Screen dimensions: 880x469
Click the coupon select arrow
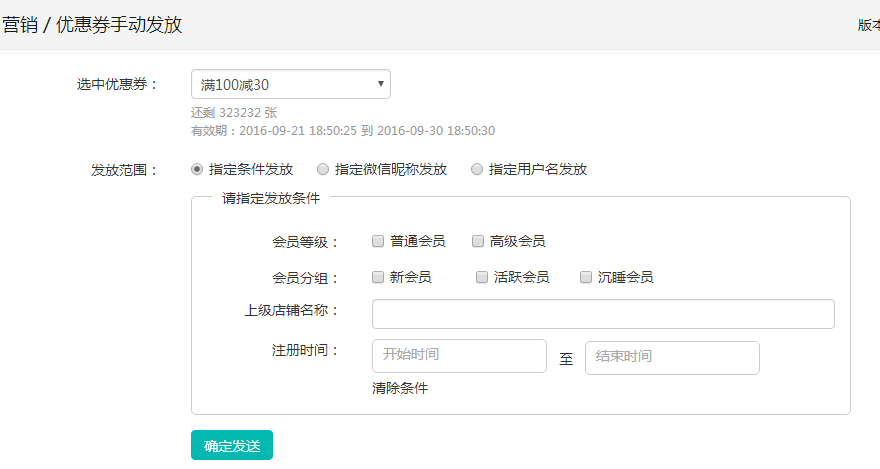pyautogui.click(x=381, y=84)
